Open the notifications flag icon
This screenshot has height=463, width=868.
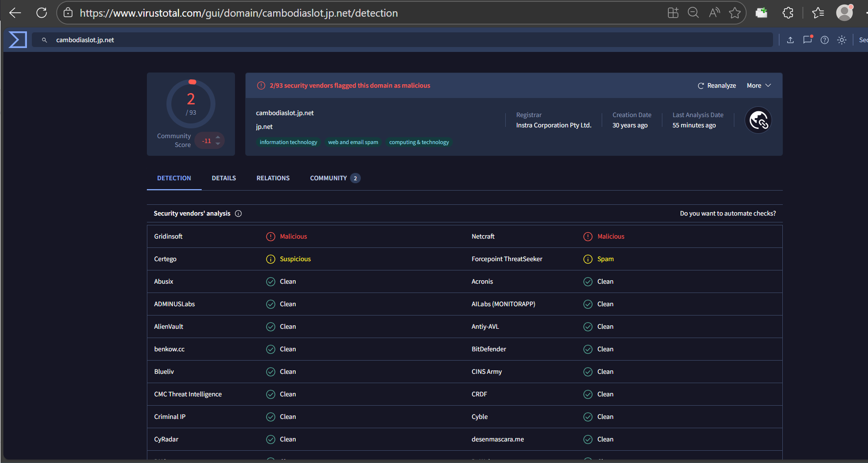tap(807, 40)
